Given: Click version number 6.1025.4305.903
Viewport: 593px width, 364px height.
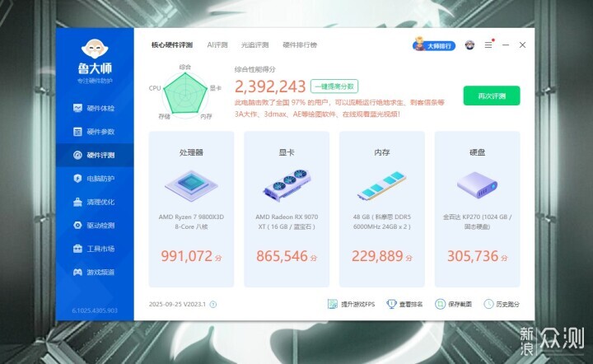Looking at the screenshot, I should [95, 310].
